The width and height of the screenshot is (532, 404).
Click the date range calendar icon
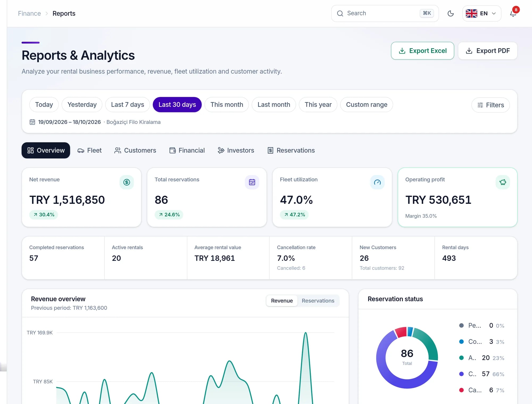coord(32,122)
